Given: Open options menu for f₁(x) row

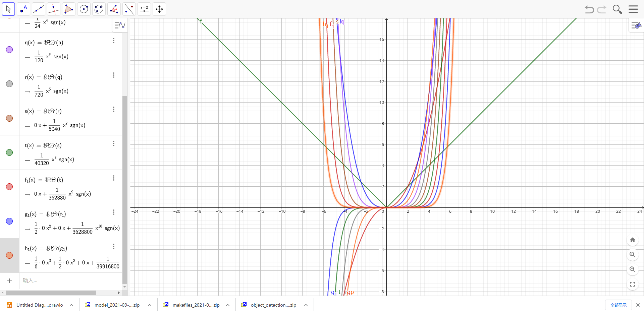Looking at the screenshot, I should coord(114,178).
